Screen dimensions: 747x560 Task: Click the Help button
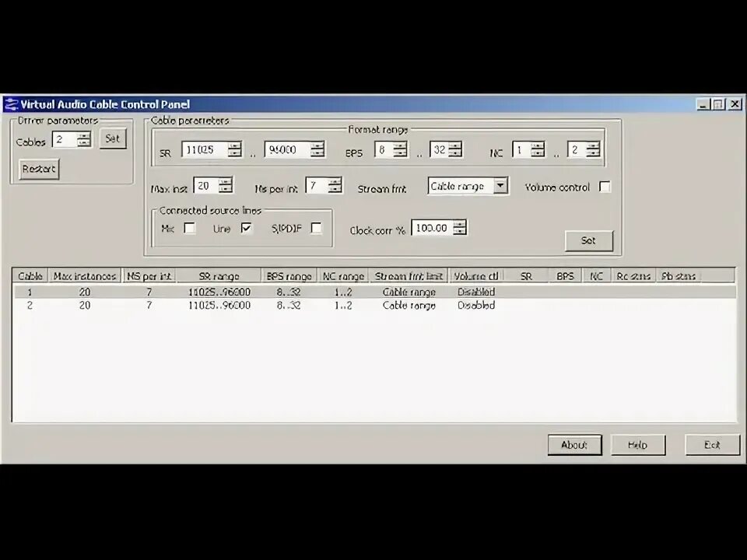[638, 445]
